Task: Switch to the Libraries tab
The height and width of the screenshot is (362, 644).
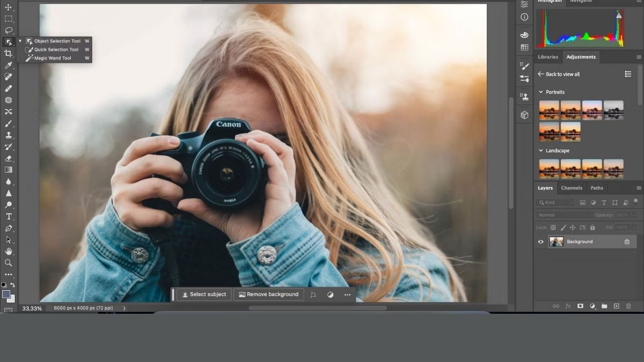Action: coord(548,57)
